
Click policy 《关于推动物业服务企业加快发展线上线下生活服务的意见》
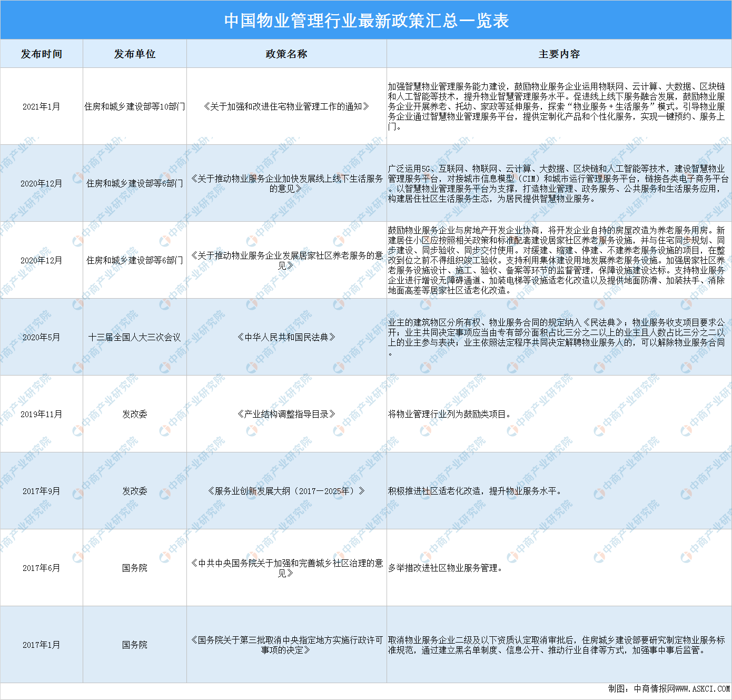[x=286, y=183]
